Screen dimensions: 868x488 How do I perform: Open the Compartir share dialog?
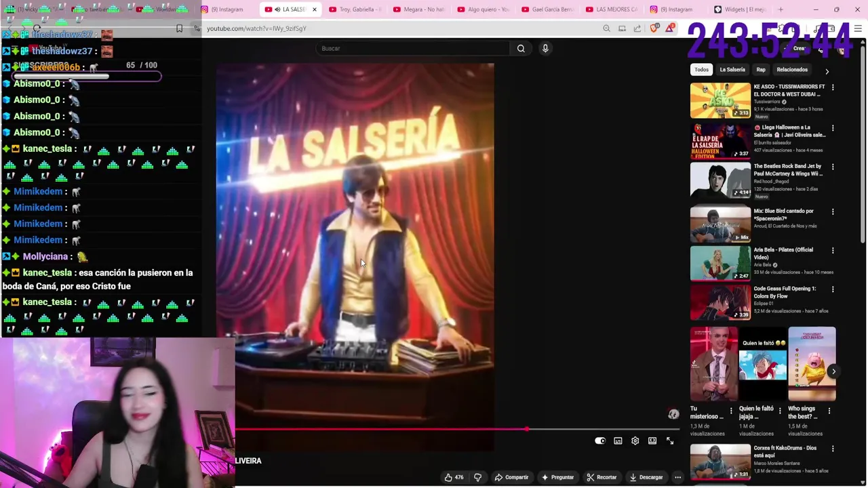[511, 477]
